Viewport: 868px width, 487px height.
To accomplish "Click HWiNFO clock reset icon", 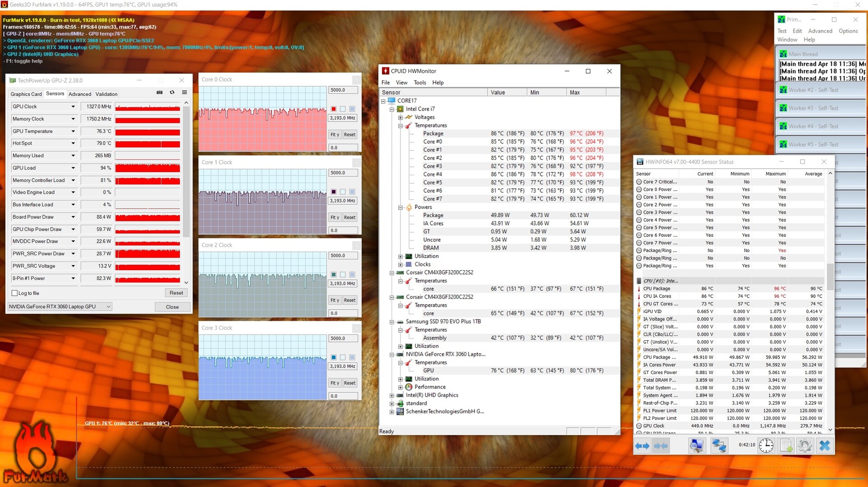I will (766, 445).
